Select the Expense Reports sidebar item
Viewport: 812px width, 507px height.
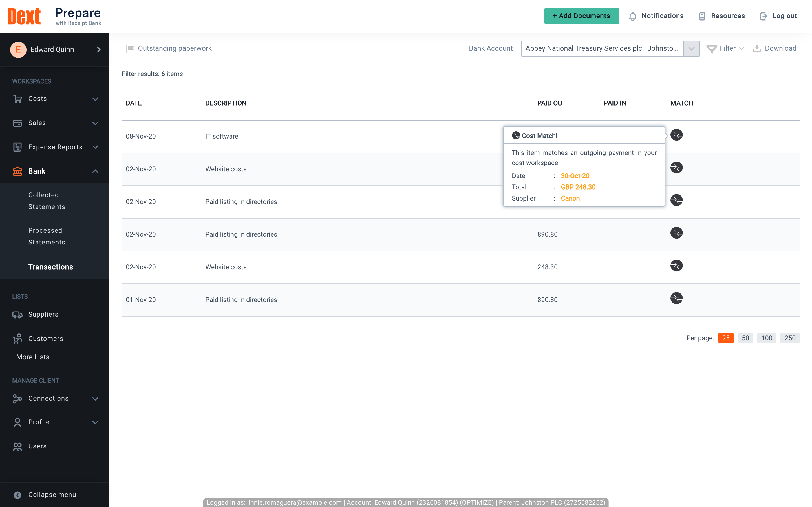tap(54, 147)
